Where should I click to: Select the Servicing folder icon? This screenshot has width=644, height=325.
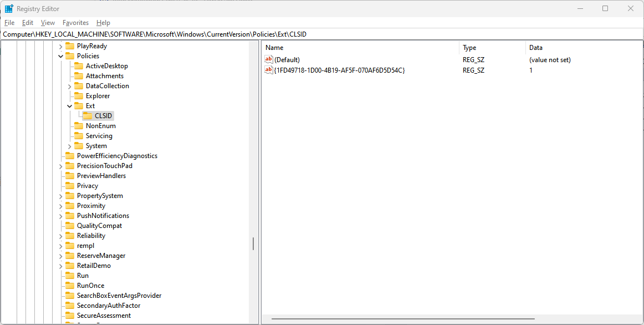(79, 136)
